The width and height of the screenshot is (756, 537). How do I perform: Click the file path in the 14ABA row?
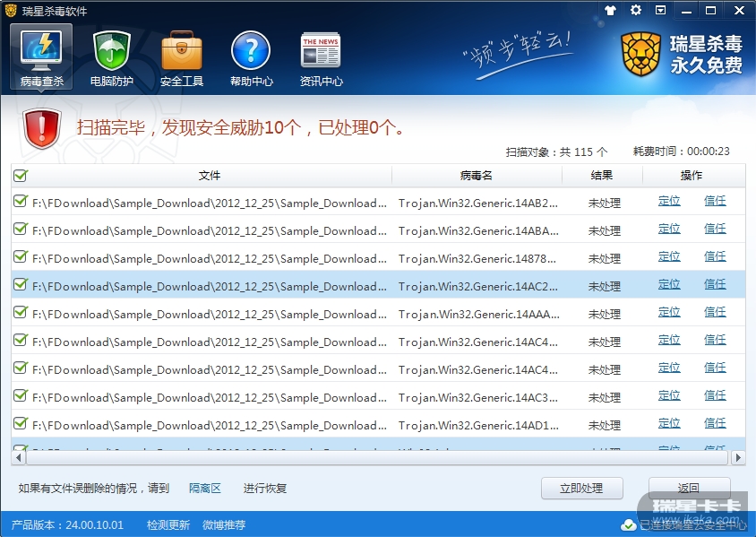210,231
